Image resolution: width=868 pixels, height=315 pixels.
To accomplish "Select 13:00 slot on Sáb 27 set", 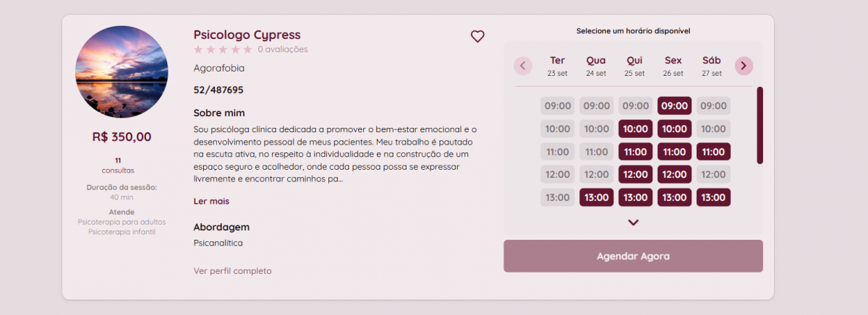I will 713,197.
